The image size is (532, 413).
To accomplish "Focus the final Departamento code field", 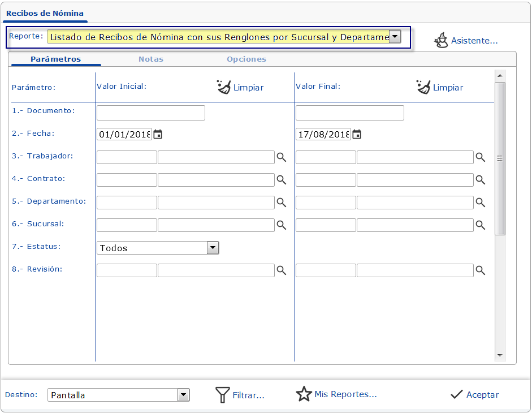I will (326, 203).
